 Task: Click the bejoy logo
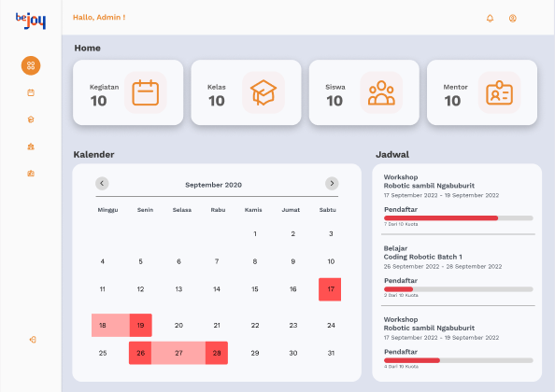(x=31, y=21)
